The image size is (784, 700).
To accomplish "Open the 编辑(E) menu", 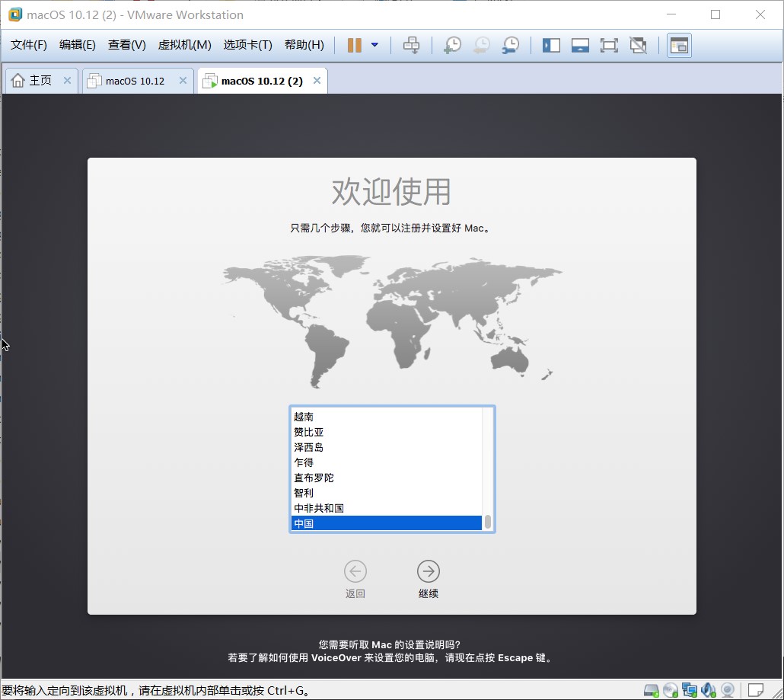I will [x=77, y=45].
